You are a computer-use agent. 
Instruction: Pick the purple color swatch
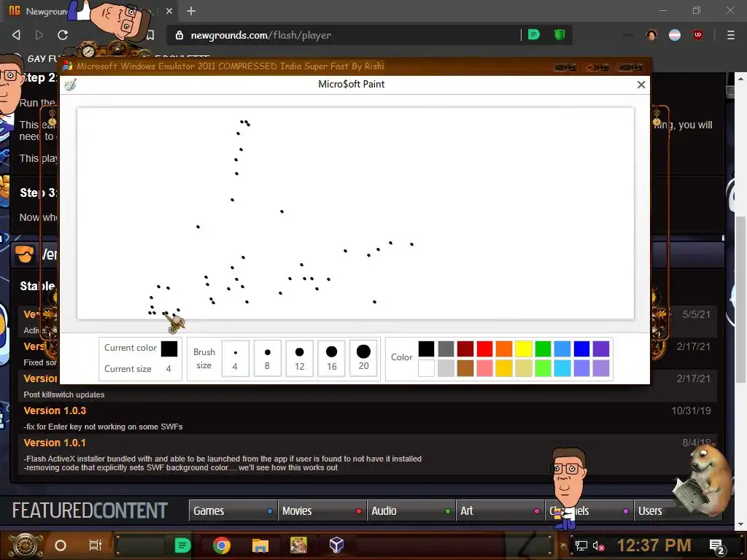(601, 349)
